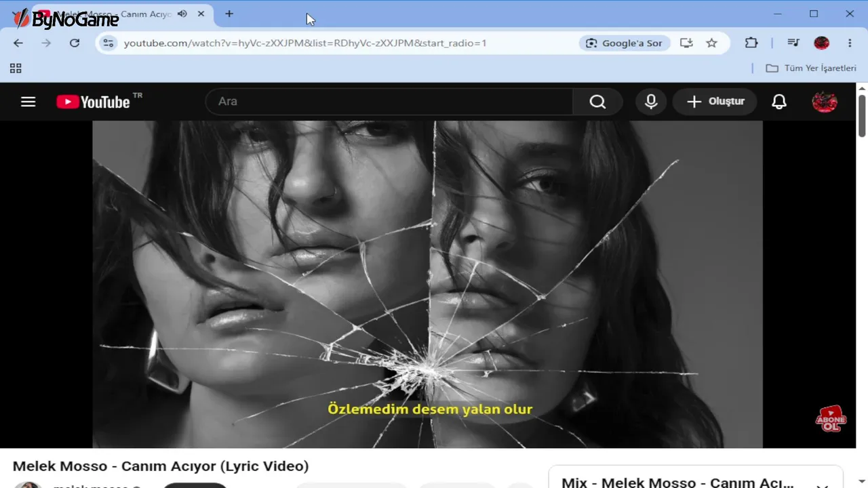The height and width of the screenshot is (488, 868).
Task: Collapse the Mix playlist panel chevron
Action: coord(822,485)
